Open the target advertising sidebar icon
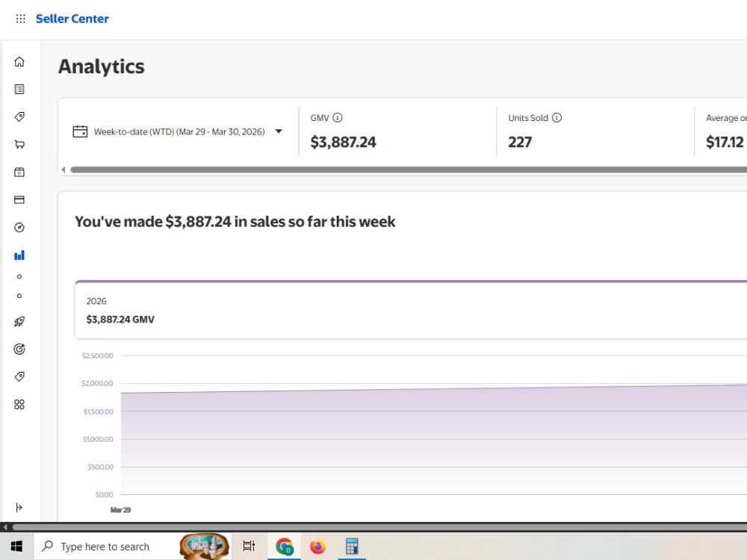 tap(19, 349)
